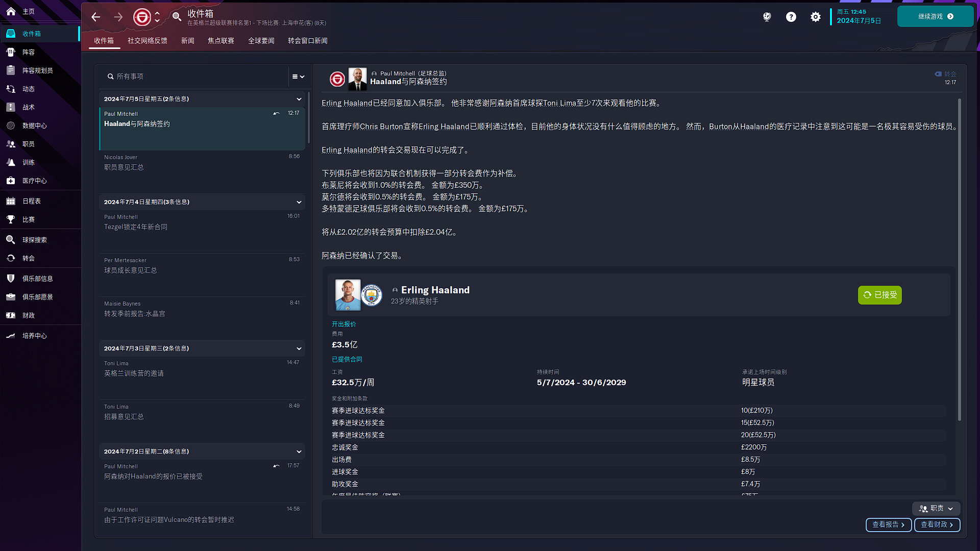The width and height of the screenshot is (980, 551).
Task: Open the 战术 tactics sidebar icon
Action: 11,107
